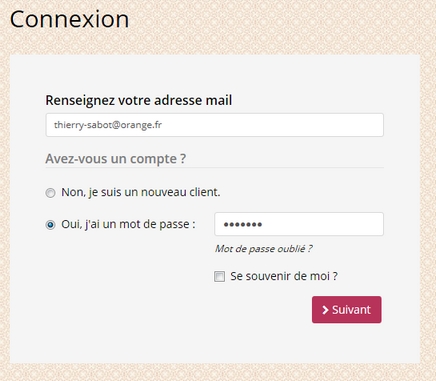
Task: Select the "Non, je suis un nouveau client" radio button
Action: tap(50, 193)
